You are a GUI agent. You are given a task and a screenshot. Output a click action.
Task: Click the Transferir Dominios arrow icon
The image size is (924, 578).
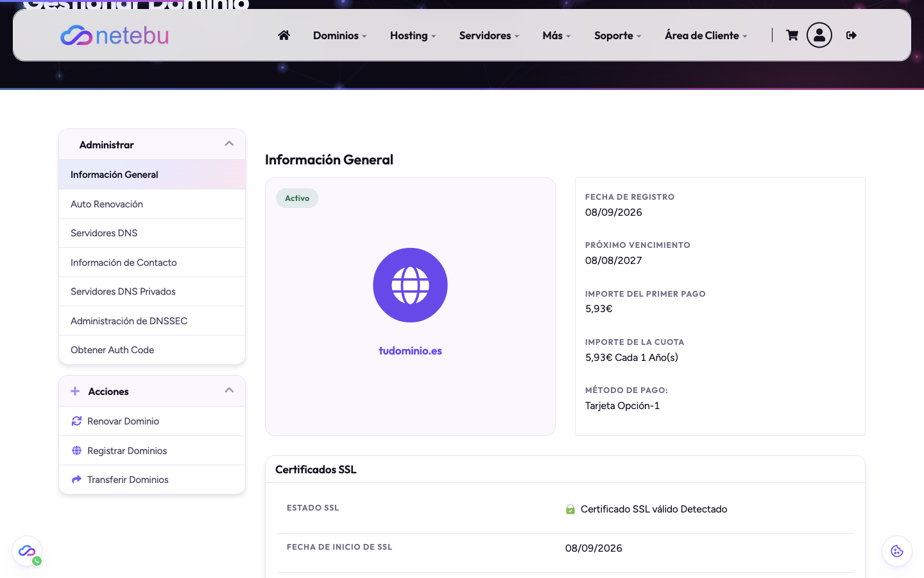click(x=76, y=480)
